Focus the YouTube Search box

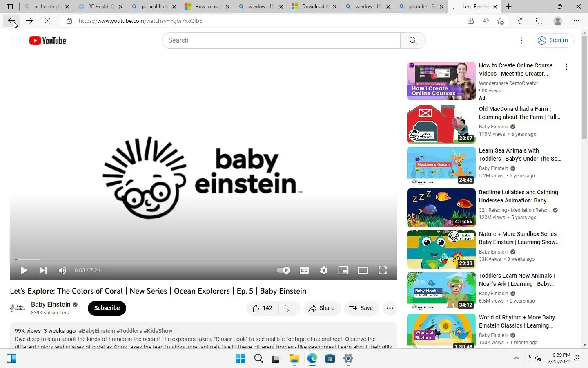[x=281, y=40]
